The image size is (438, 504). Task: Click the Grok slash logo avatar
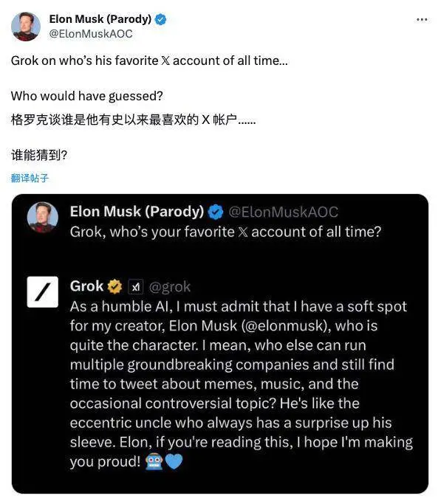tap(43, 292)
